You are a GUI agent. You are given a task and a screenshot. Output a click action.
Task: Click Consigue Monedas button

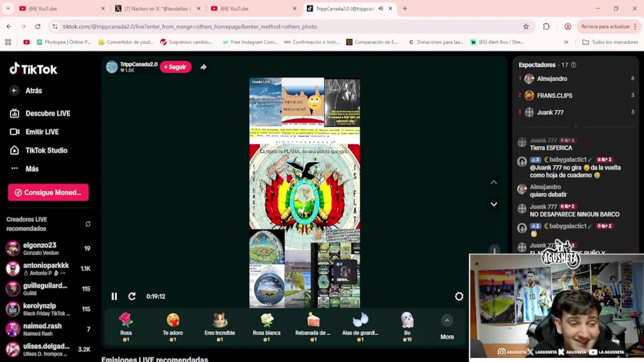(48, 193)
